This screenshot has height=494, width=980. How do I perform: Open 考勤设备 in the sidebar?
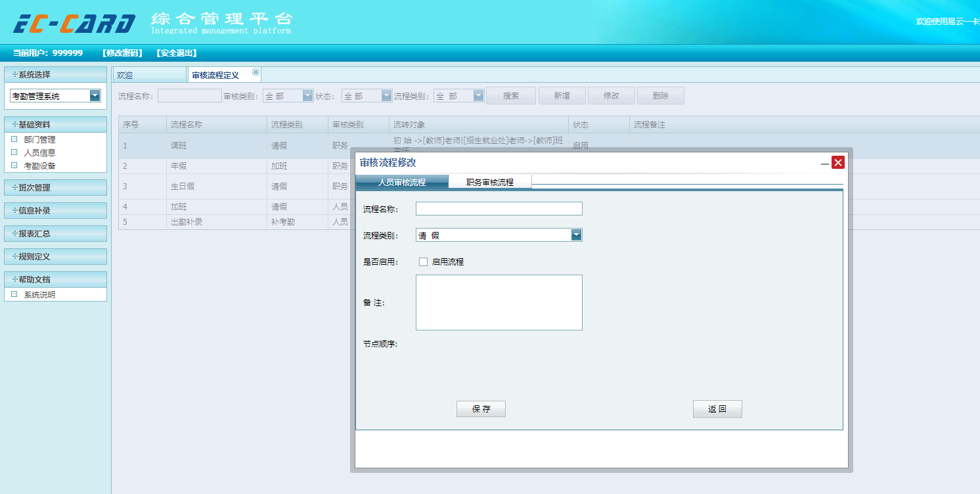point(39,166)
